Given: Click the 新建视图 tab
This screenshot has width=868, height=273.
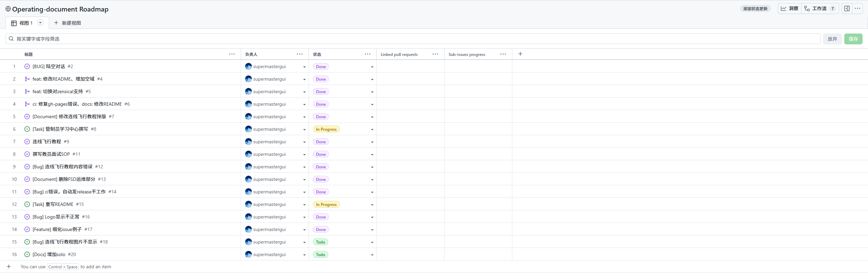Looking at the screenshot, I should [x=67, y=23].
